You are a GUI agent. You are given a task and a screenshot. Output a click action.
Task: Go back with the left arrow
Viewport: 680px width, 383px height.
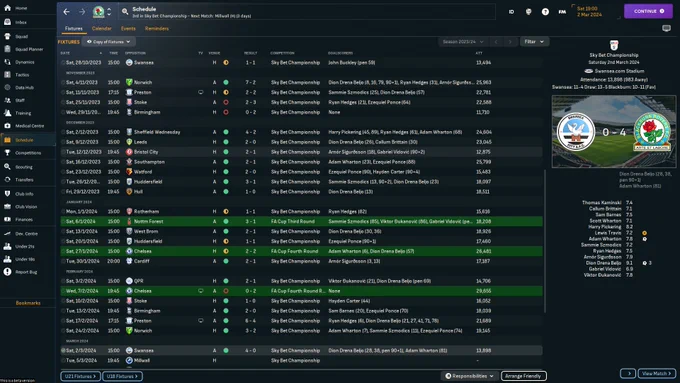(x=66, y=12)
